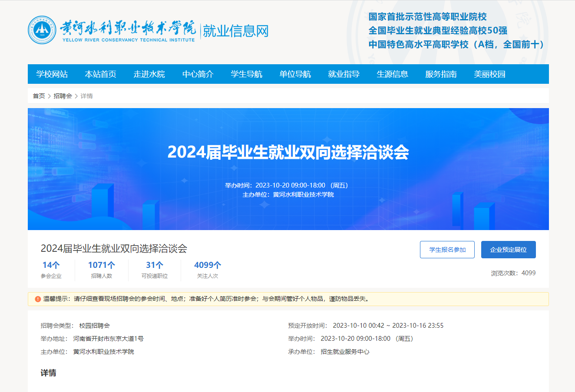Open 生源信息 in the navigation bar
575x392 pixels.
pyautogui.click(x=393, y=74)
